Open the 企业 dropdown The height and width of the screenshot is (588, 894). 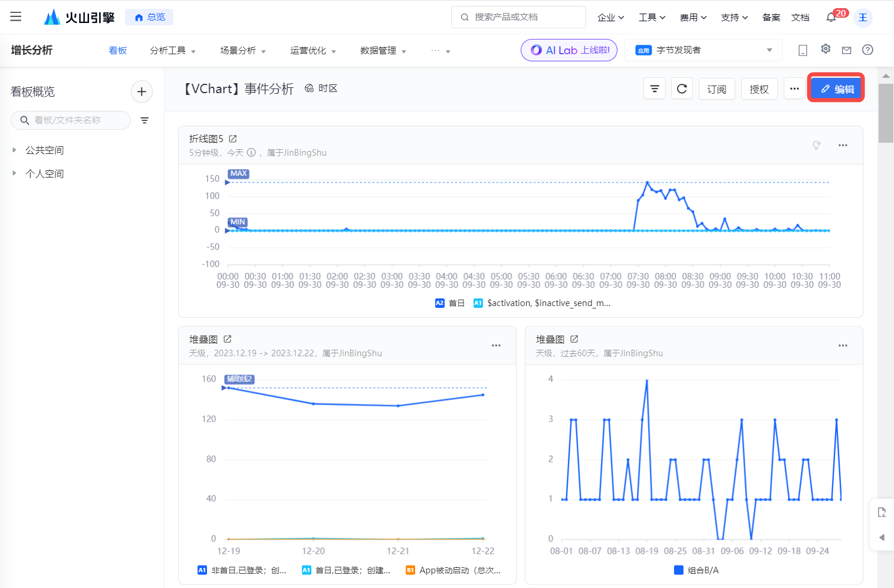tap(610, 18)
